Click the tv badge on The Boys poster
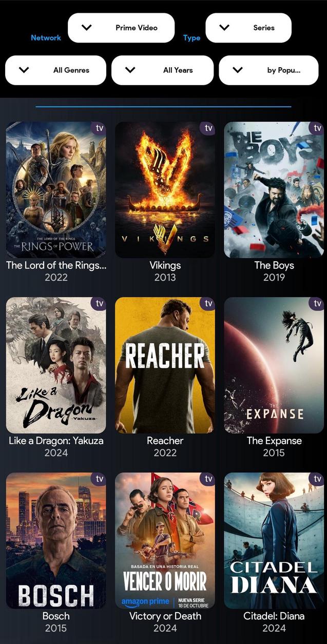The width and height of the screenshot is (327, 644). point(317,128)
